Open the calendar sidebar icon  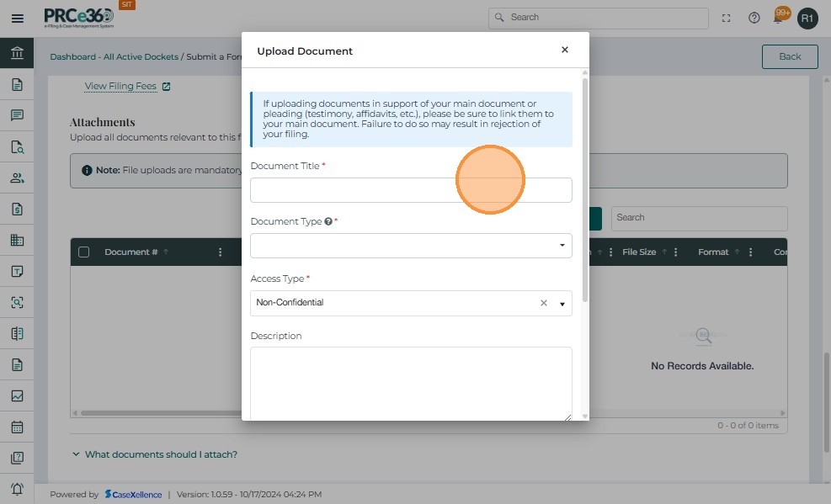17,427
